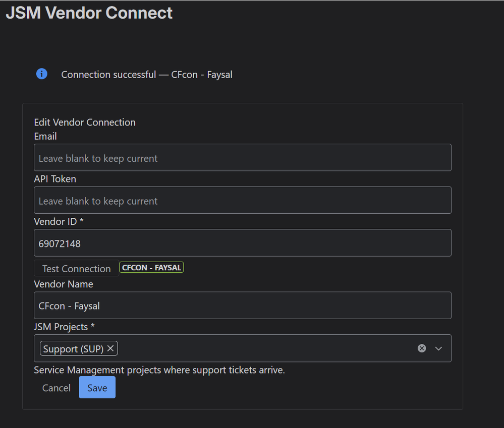Focus the API Token input field
The image size is (504, 428).
[x=243, y=200]
